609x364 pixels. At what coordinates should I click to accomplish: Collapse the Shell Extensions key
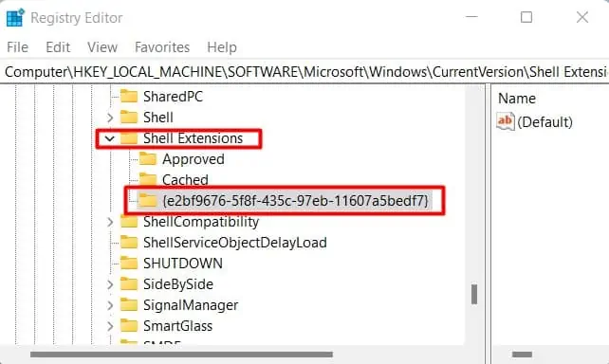(x=110, y=138)
